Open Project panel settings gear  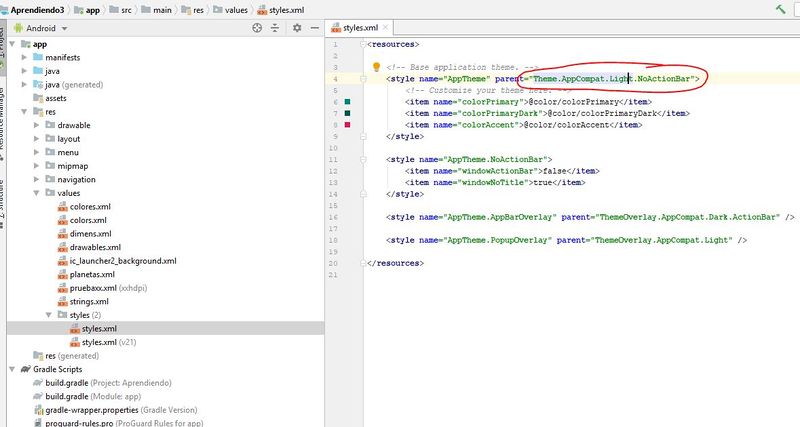tap(297, 28)
